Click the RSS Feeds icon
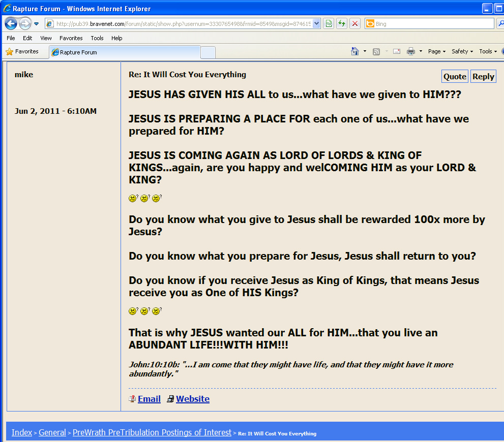This screenshot has height=442, width=504. point(376,51)
